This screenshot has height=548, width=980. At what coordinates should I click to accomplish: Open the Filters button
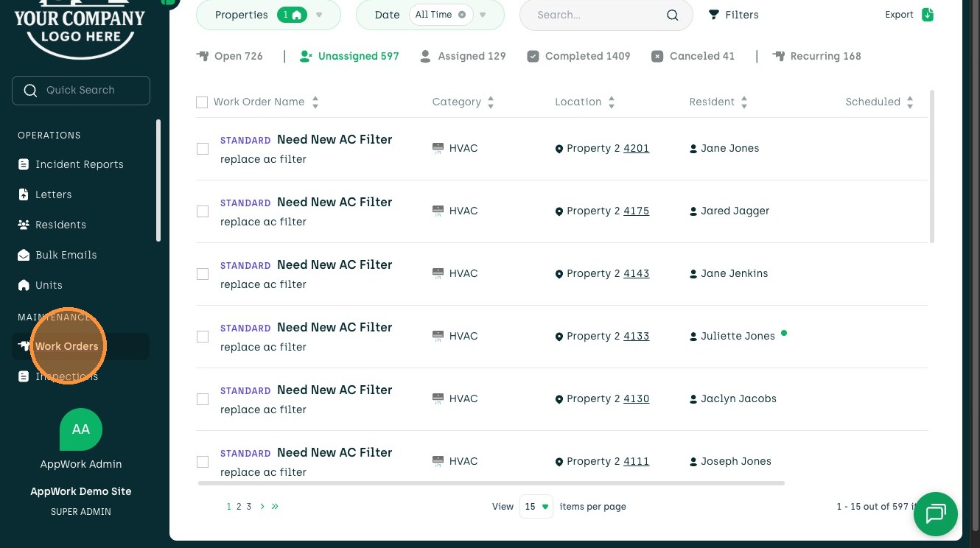pos(734,15)
